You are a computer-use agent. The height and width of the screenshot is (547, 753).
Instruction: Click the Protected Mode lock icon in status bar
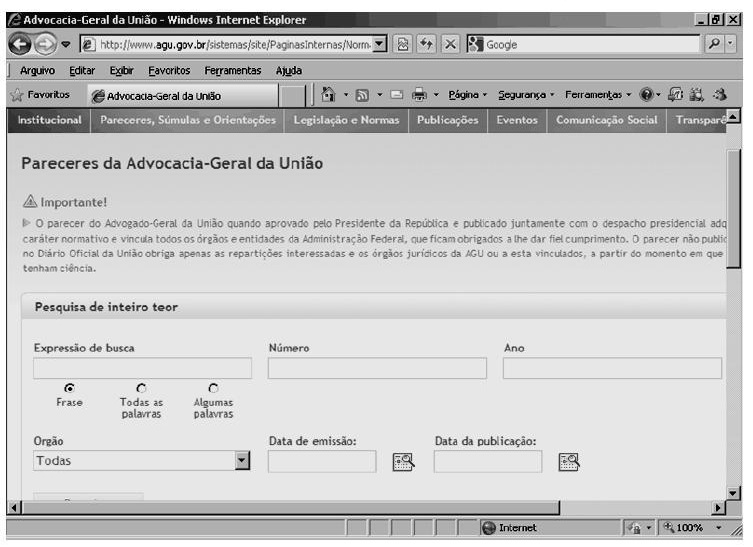(x=634, y=528)
